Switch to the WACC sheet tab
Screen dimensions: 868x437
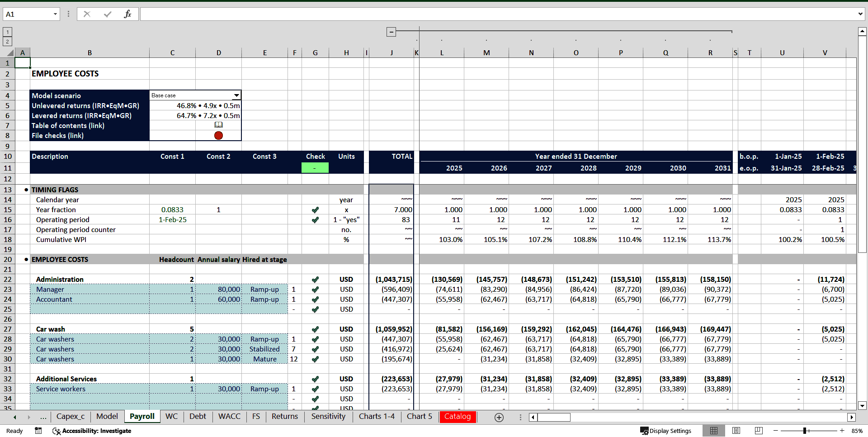pyautogui.click(x=229, y=417)
